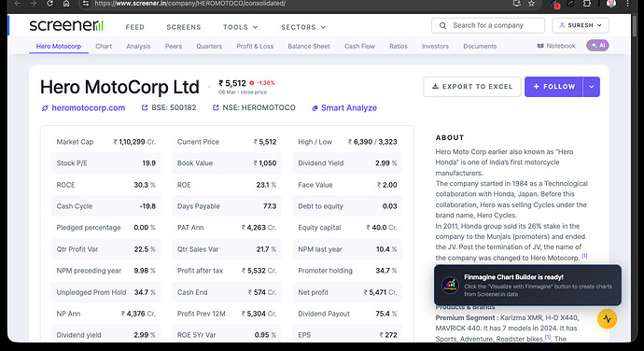
Task: Select the Hero Motocorp tab
Action: tap(58, 46)
